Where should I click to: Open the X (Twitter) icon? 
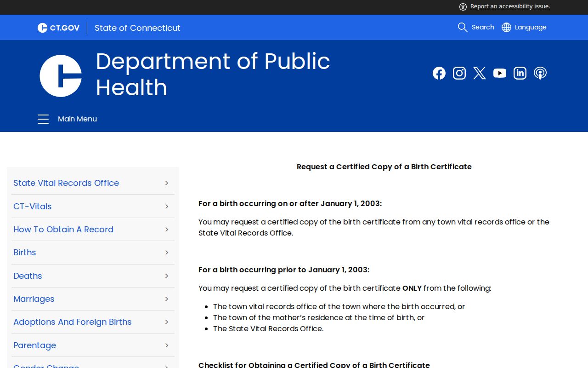point(480,73)
